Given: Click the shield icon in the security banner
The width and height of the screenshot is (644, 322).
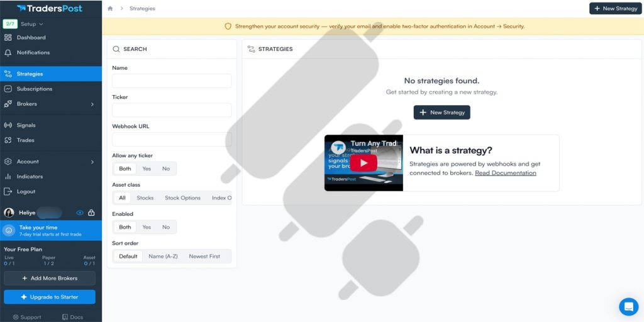Looking at the screenshot, I should coord(228,26).
